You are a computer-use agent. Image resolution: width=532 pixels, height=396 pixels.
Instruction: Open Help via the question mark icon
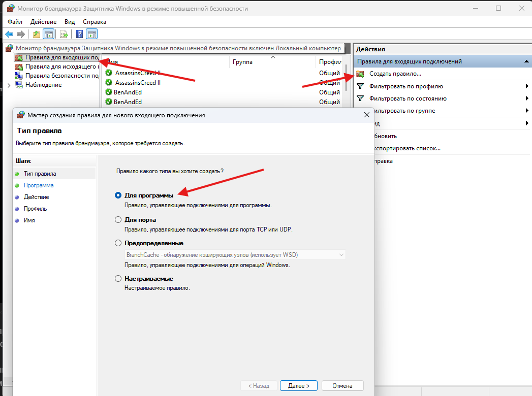pos(79,34)
